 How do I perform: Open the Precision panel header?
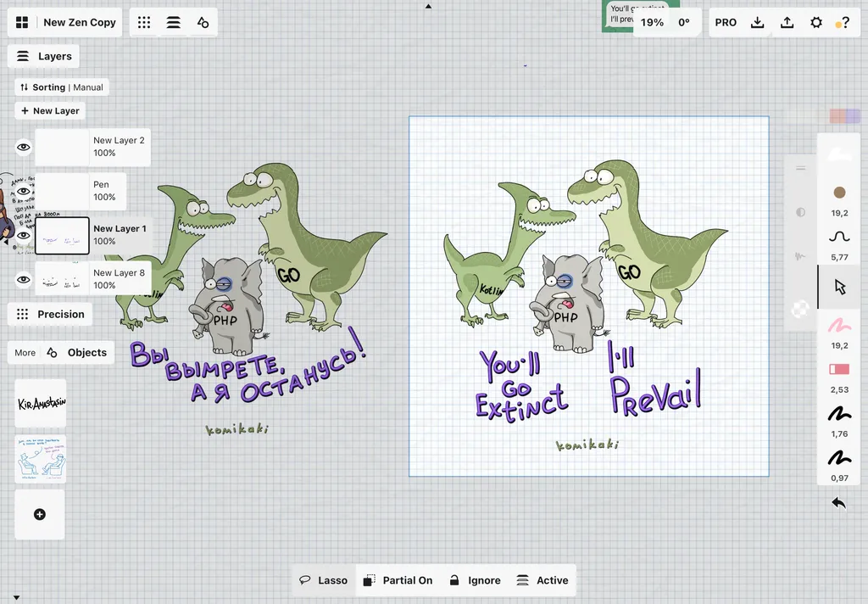[x=50, y=314]
